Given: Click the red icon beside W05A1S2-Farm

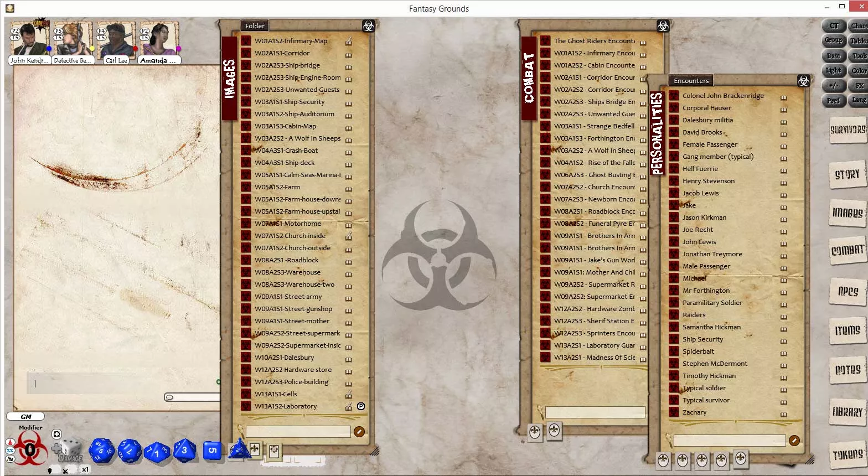Looking at the screenshot, I should (246, 187).
